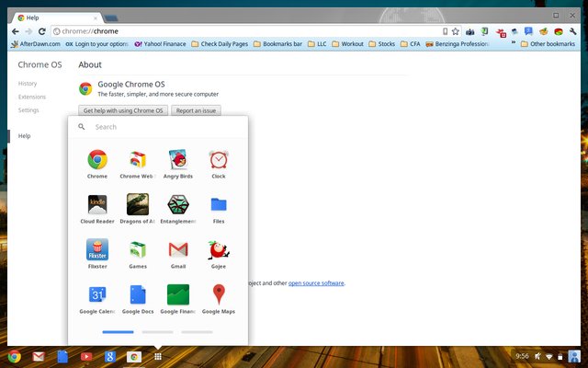Select Extensions in the sidebar
The image size is (588, 368).
(32, 97)
